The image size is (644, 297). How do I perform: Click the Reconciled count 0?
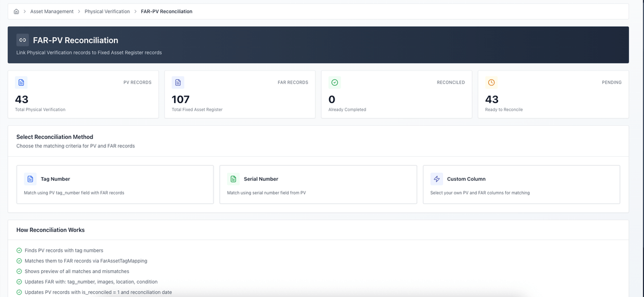click(x=332, y=100)
